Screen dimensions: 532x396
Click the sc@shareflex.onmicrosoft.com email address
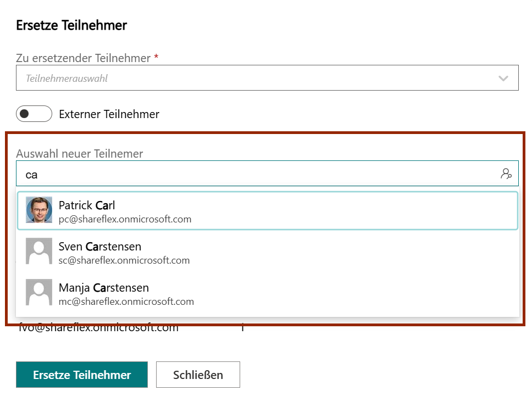(124, 260)
